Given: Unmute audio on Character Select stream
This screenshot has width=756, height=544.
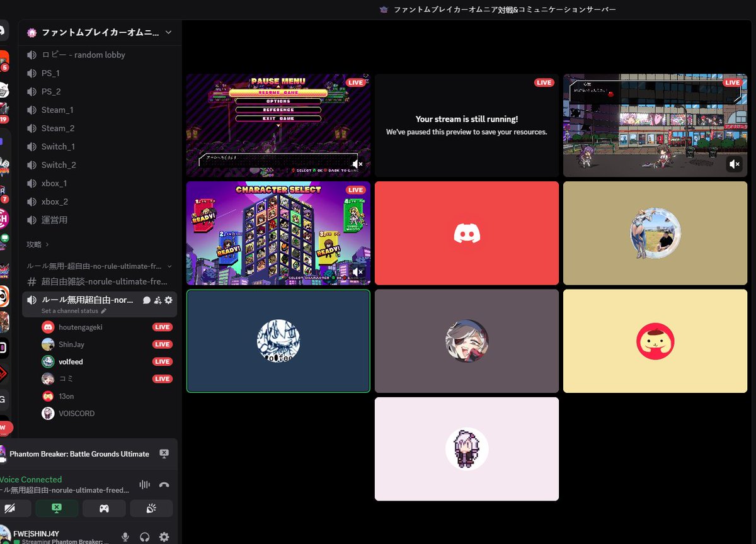Looking at the screenshot, I should pos(357,272).
